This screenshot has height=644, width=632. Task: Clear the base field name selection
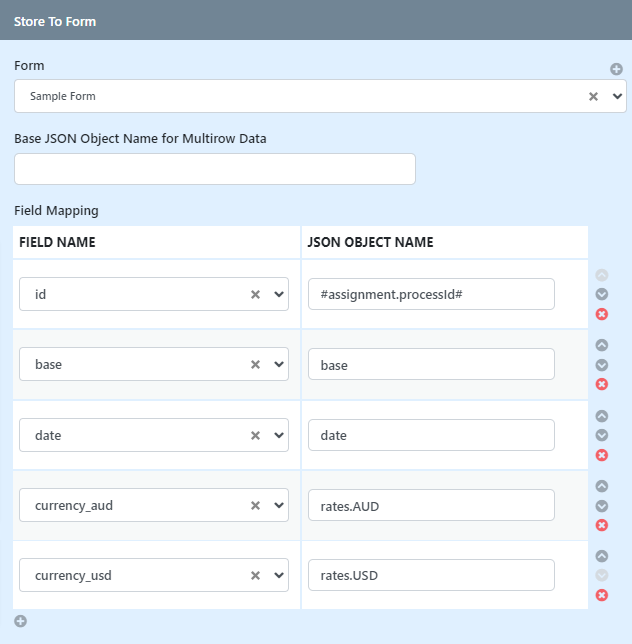click(x=255, y=364)
